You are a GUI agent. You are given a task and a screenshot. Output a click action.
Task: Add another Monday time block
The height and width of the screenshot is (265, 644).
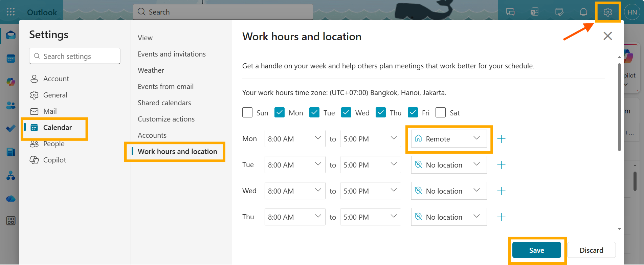coord(501,139)
